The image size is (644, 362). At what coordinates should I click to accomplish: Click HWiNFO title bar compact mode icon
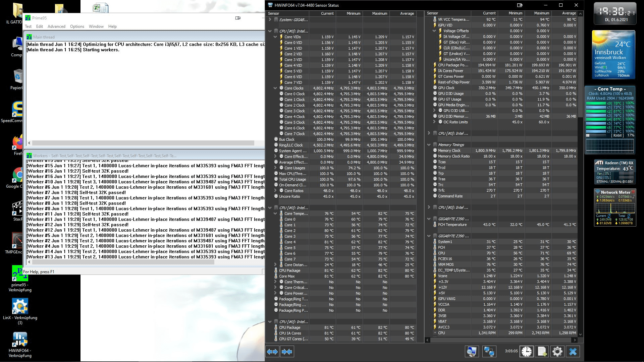pyautogui.click(x=520, y=5)
